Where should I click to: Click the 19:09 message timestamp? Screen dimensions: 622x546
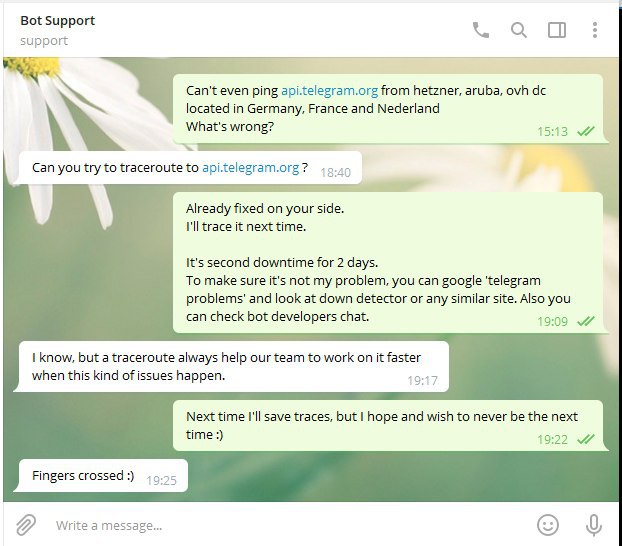coord(553,321)
